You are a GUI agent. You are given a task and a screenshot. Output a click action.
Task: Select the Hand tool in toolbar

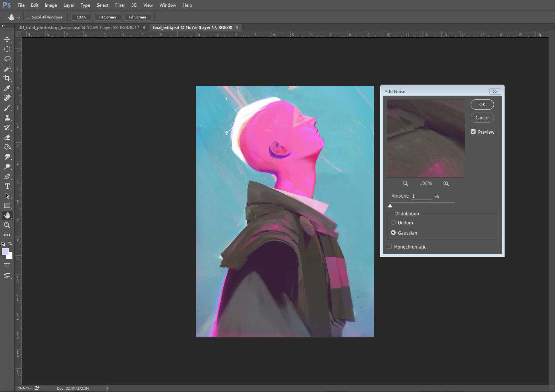point(7,215)
